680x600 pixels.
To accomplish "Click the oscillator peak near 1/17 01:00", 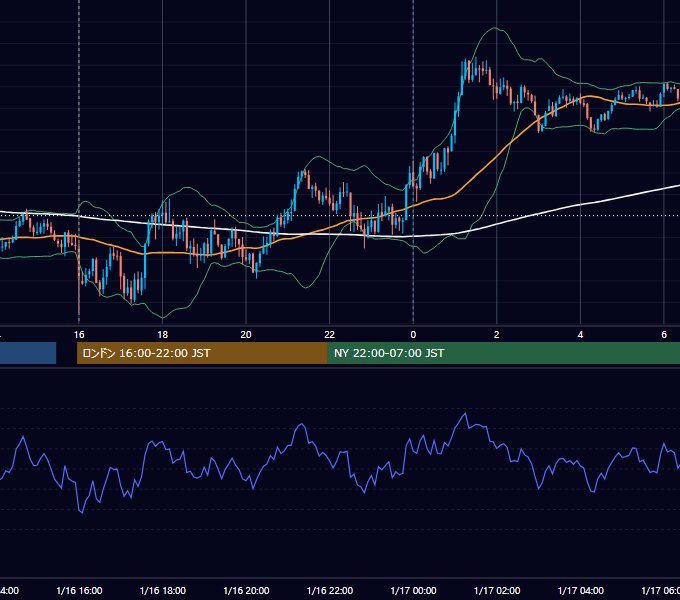I will (466, 414).
